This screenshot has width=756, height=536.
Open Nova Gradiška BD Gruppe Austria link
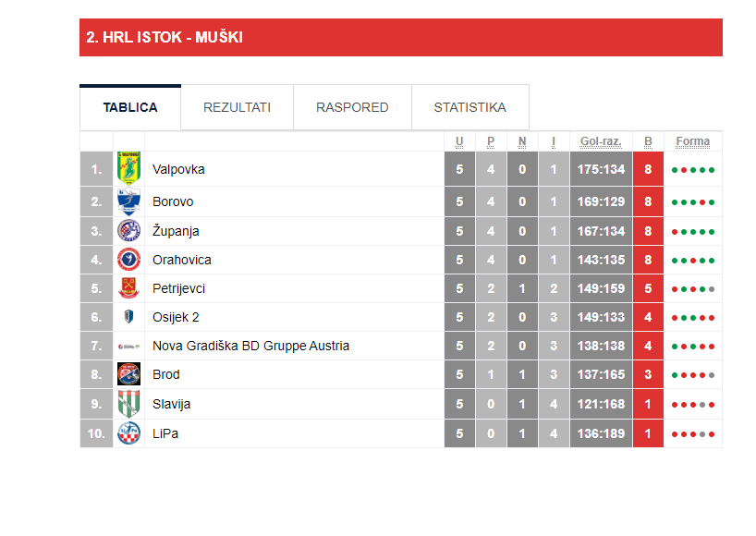point(250,346)
